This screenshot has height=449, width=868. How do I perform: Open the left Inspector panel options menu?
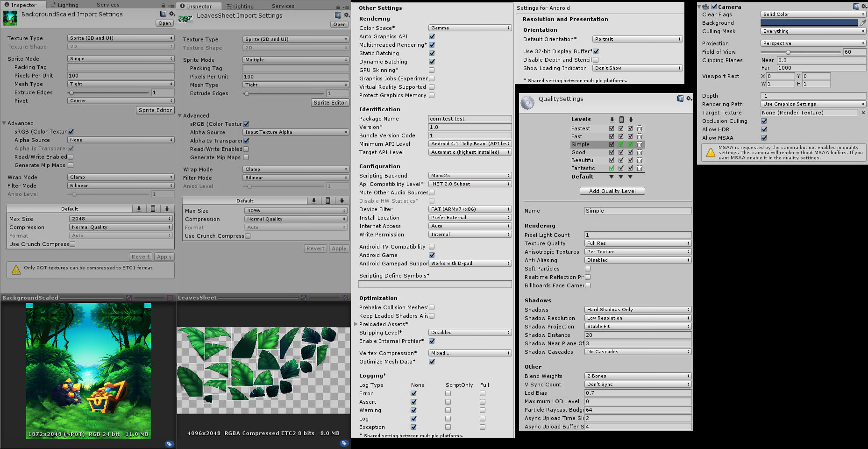coord(171,5)
